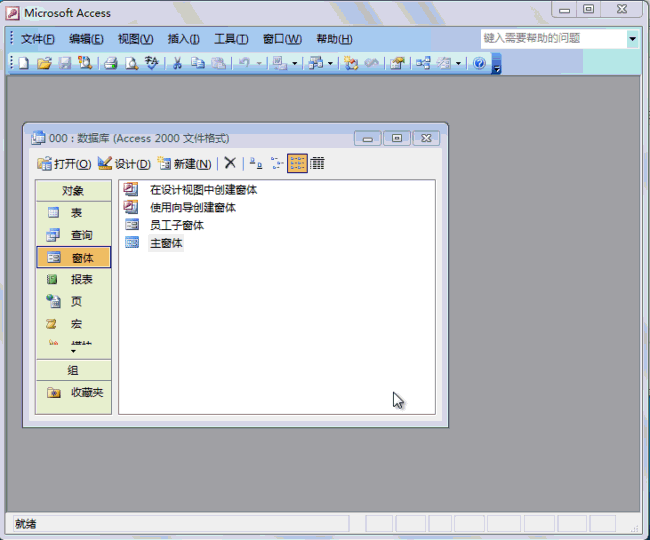Viewport: 650px width, 540px height.
Task: Click the Analyze icon
Action: coord(315,63)
